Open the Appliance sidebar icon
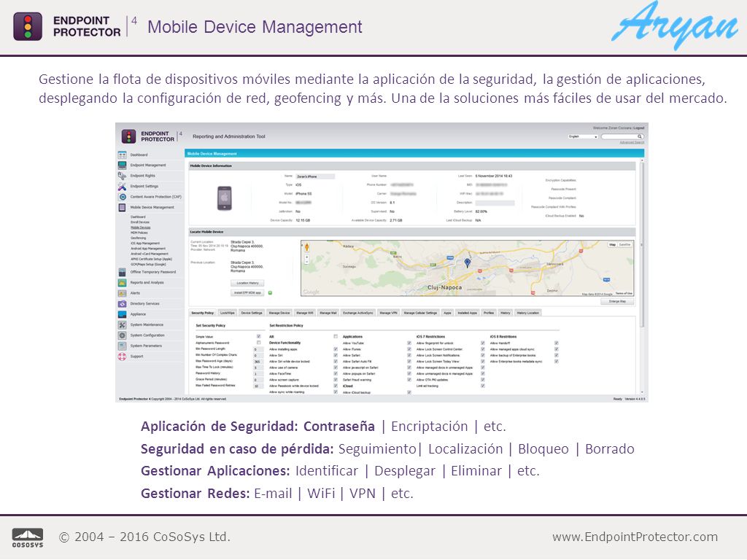 point(122,314)
